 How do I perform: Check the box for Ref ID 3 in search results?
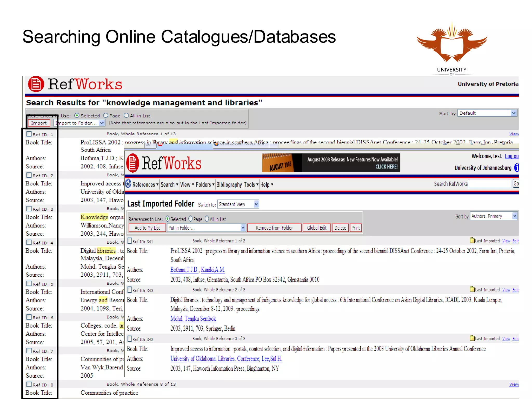(29, 209)
